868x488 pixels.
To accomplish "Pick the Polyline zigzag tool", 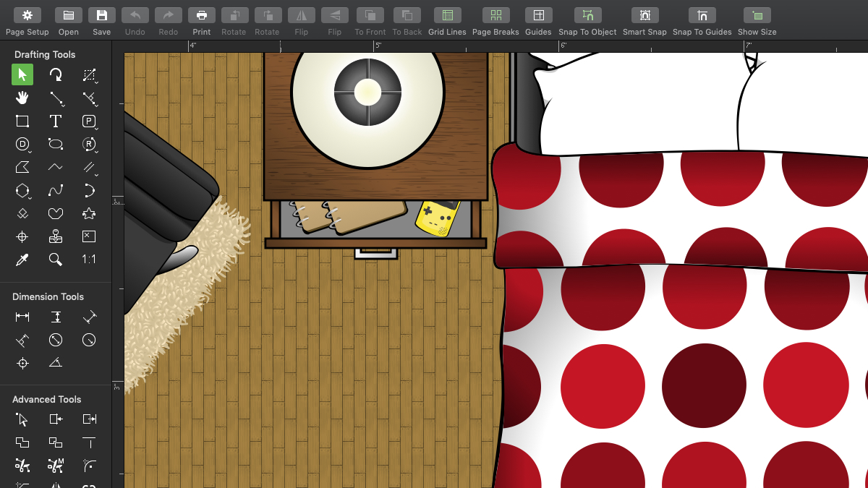I will [56, 167].
